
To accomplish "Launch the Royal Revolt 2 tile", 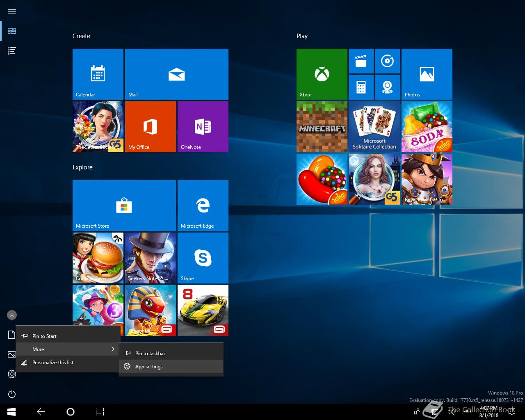I will pos(427,179).
